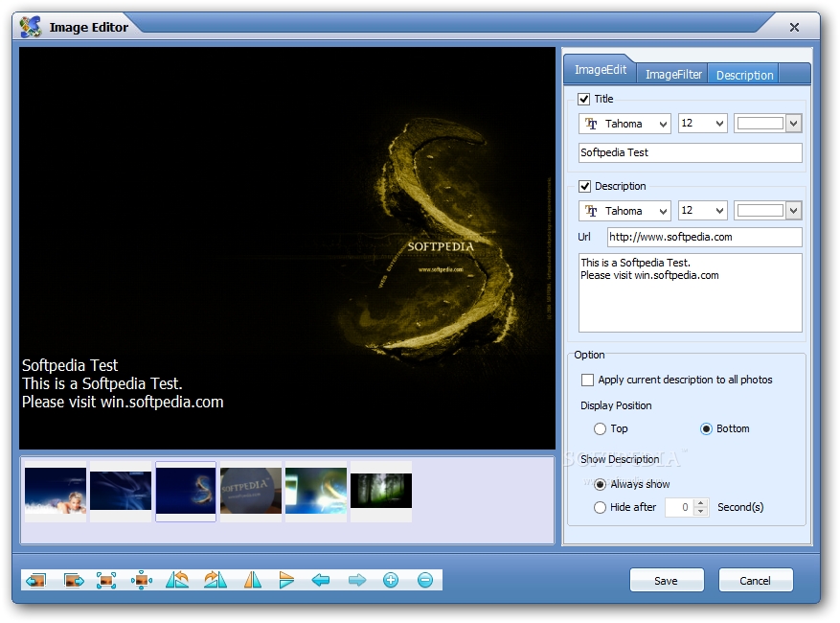Image resolution: width=840 pixels, height=623 pixels.
Task: Rotate the image right
Action: tap(216, 580)
